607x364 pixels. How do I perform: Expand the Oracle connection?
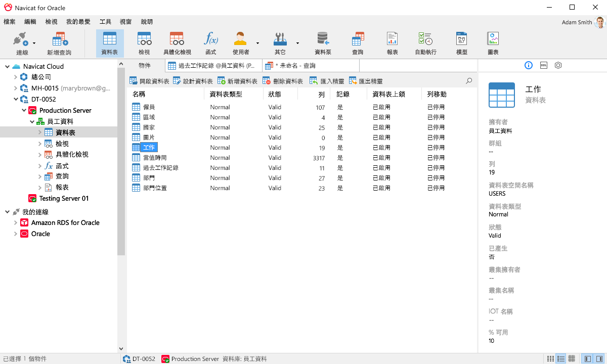[x=15, y=234]
